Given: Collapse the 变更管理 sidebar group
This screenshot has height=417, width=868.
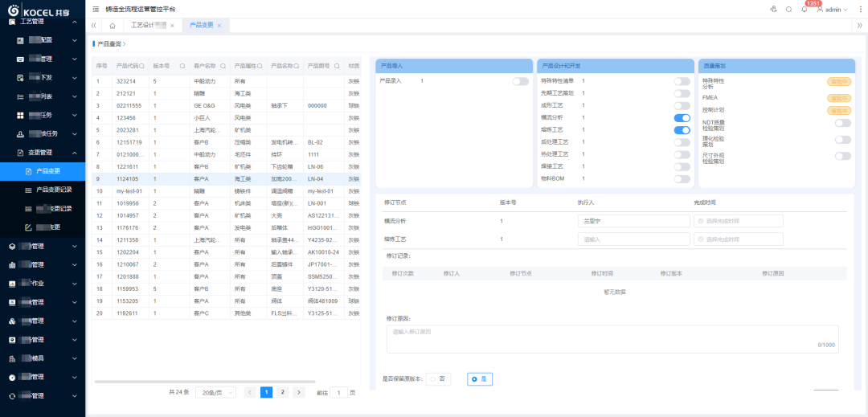Looking at the screenshot, I should tap(75, 153).
